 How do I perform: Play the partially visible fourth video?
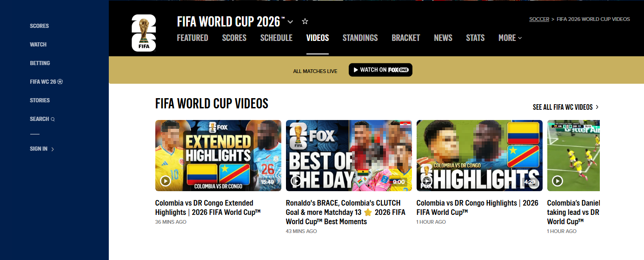558,181
